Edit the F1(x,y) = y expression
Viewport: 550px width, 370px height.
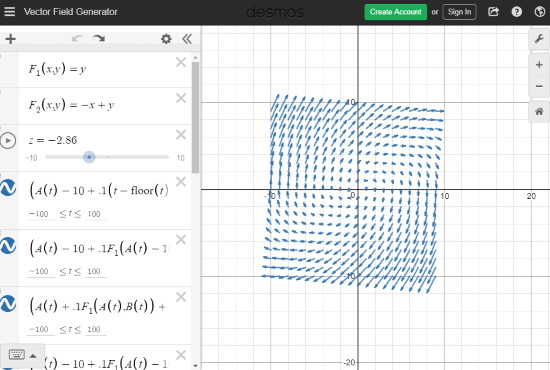coord(58,69)
